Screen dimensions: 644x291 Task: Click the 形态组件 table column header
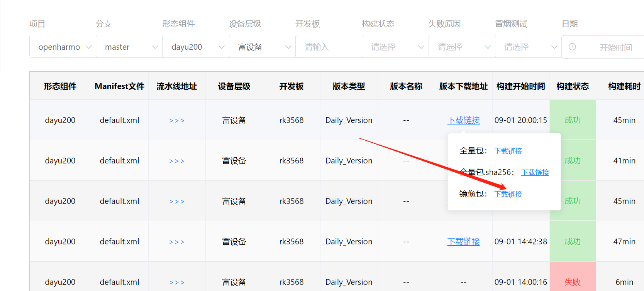tap(60, 86)
